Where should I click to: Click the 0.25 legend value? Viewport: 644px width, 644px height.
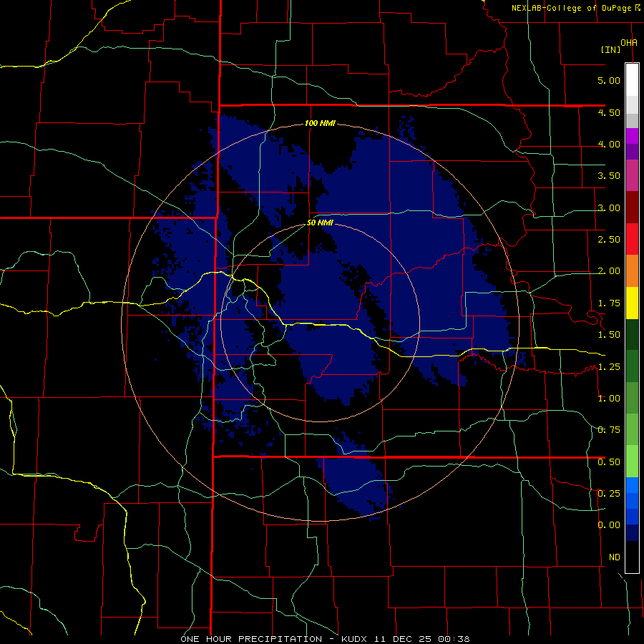(x=609, y=493)
